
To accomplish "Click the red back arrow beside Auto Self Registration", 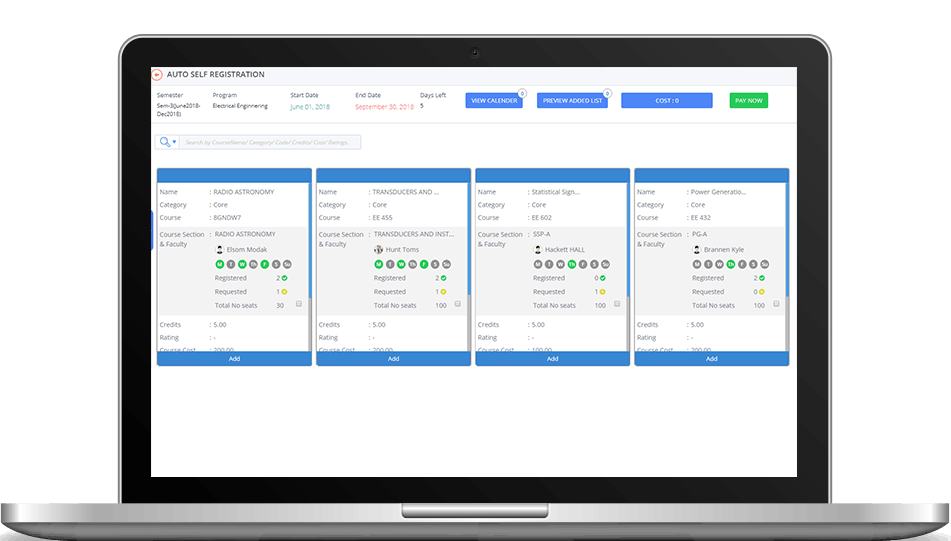I will click(x=157, y=75).
